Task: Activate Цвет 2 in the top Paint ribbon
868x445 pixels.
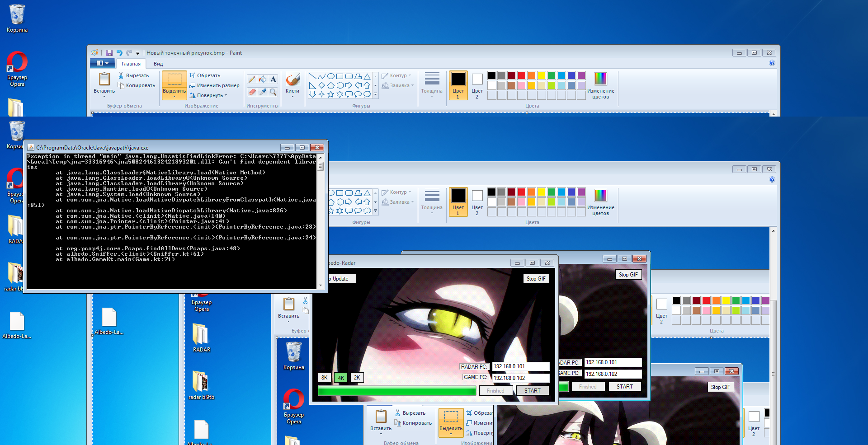Action: click(477, 85)
